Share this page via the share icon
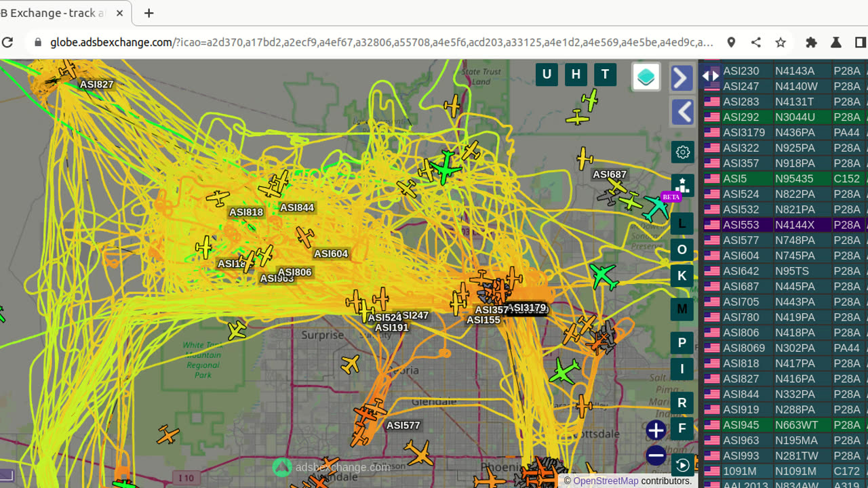Viewport: 868px width, 488px height. pos(755,42)
